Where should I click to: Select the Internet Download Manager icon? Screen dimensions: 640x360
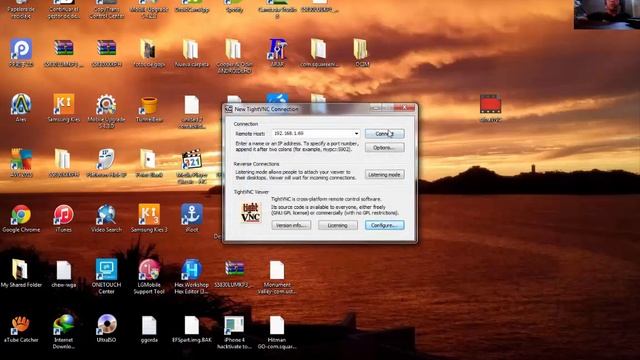point(64,332)
